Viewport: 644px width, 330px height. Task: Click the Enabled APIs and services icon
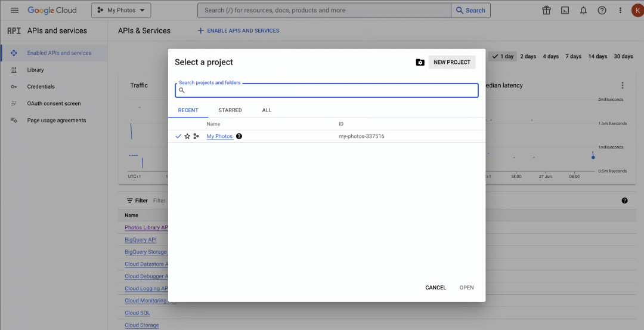[14, 53]
